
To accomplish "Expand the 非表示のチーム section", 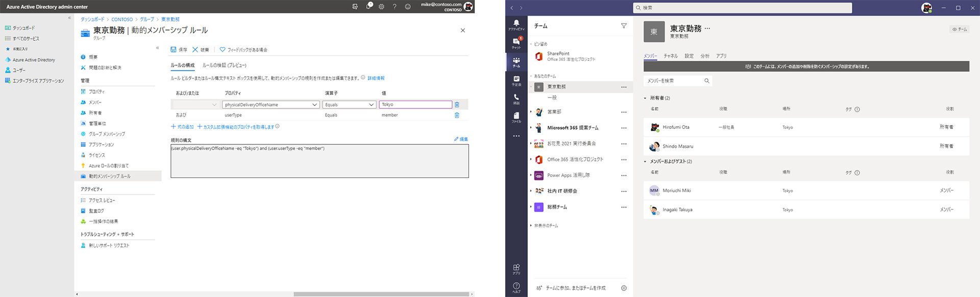I will click(x=531, y=225).
